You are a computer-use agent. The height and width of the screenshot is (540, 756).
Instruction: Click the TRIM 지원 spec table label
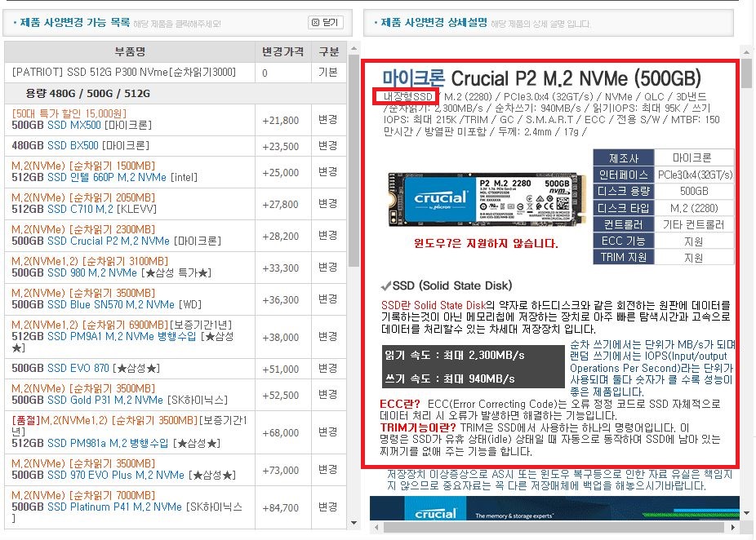(624, 257)
